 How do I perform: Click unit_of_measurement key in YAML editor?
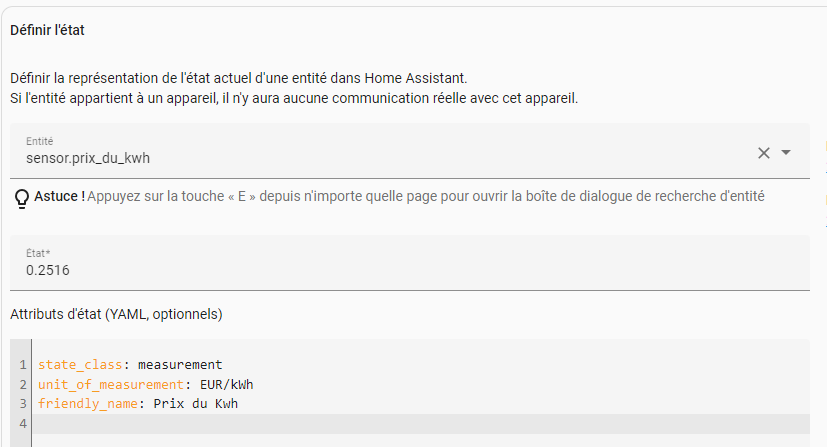pos(111,385)
